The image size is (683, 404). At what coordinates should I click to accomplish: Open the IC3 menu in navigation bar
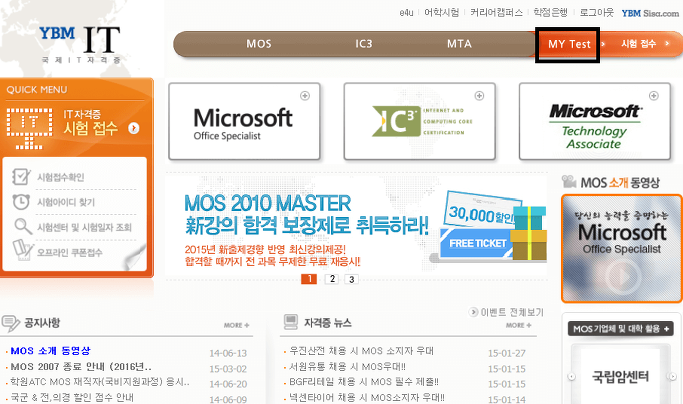[364, 44]
